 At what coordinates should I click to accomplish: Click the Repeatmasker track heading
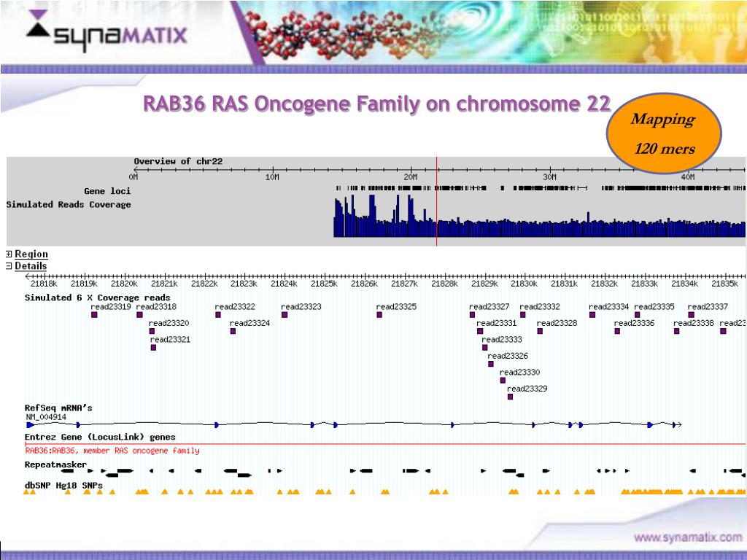(x=55, y=464)
